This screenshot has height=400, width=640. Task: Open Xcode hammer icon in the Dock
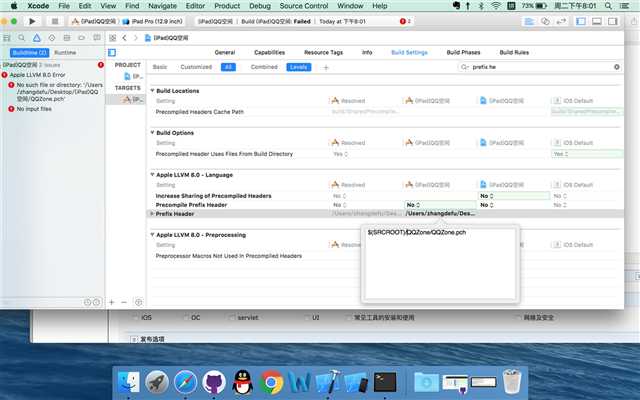pos(328,383)
